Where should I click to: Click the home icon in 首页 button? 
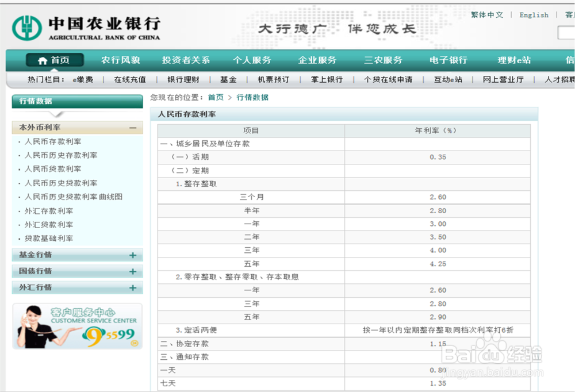coord(43,61)
